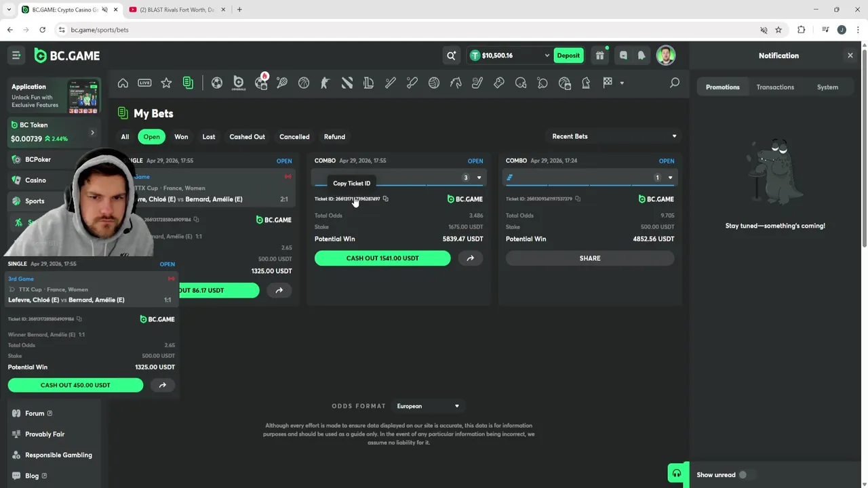This screenshot has height=488, width=868.
Task: Open Responsible Gambling link
Action: coord(58,455)
